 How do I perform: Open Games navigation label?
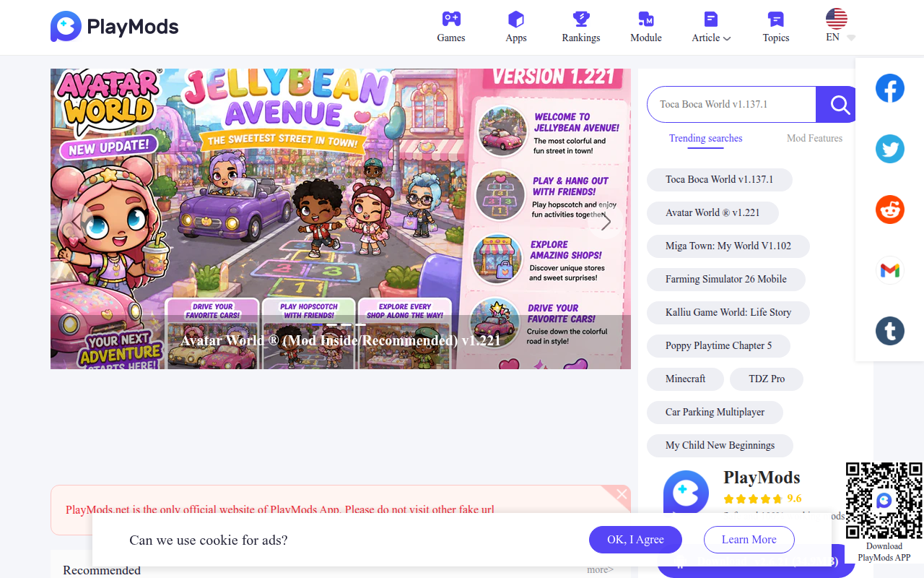coord(451,38)
